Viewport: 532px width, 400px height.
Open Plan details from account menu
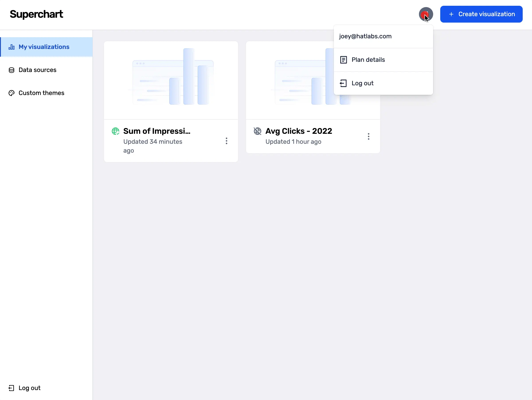pyautogui.click(x=383, y=60)
